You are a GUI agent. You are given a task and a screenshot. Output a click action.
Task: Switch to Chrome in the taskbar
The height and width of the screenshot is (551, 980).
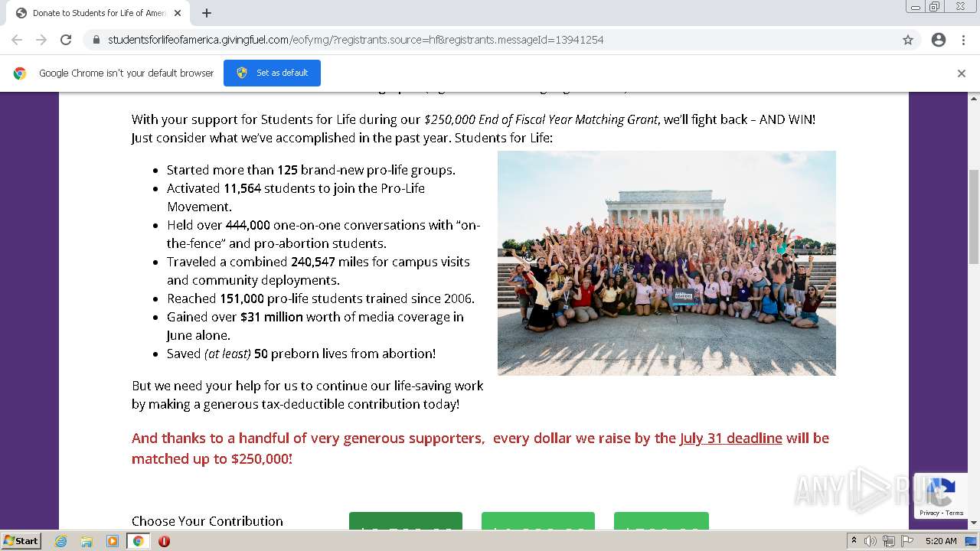click(138, 541)
